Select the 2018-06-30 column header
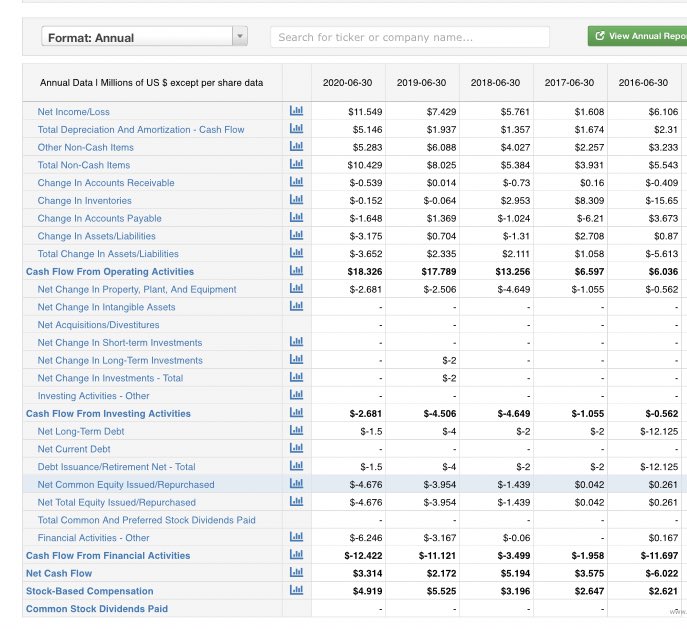 pos(496,83)
